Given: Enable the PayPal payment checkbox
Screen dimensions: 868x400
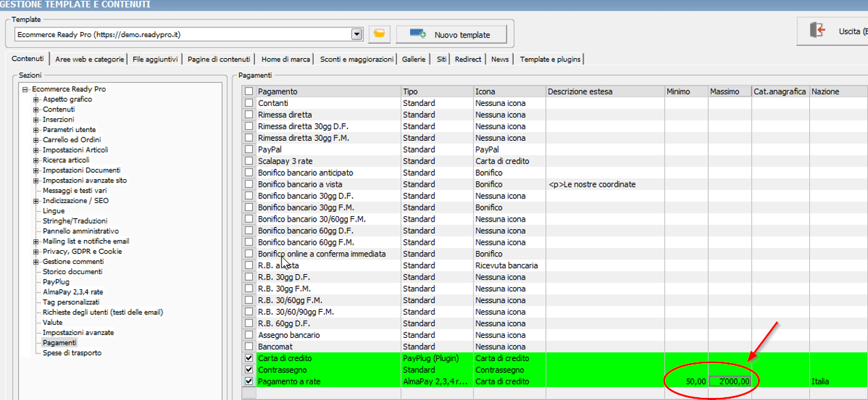Looking at the screenshot, I should click(x=249, y=150).
